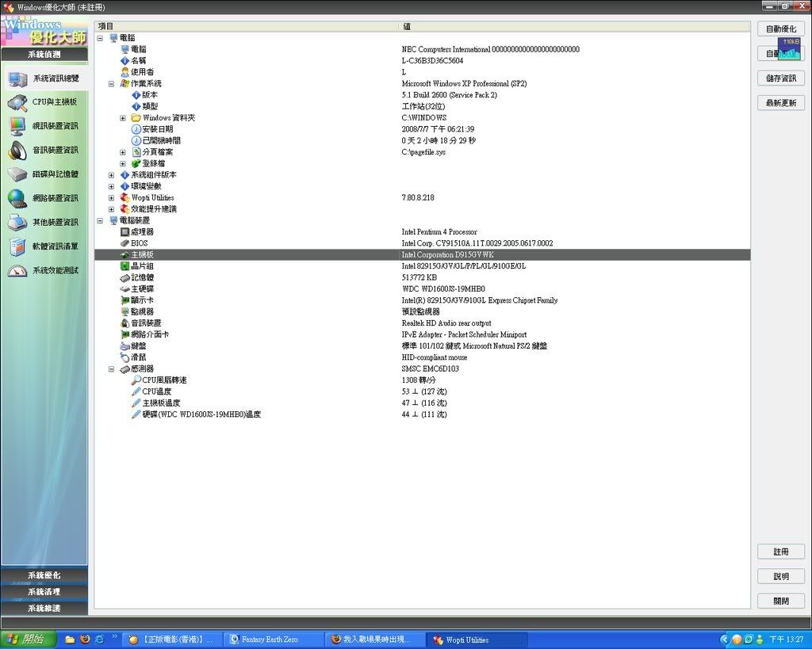This screenshot has width=812, height=649.
Task: Open 其他裝置資訊 printer icon
Action: pos(17,223)
